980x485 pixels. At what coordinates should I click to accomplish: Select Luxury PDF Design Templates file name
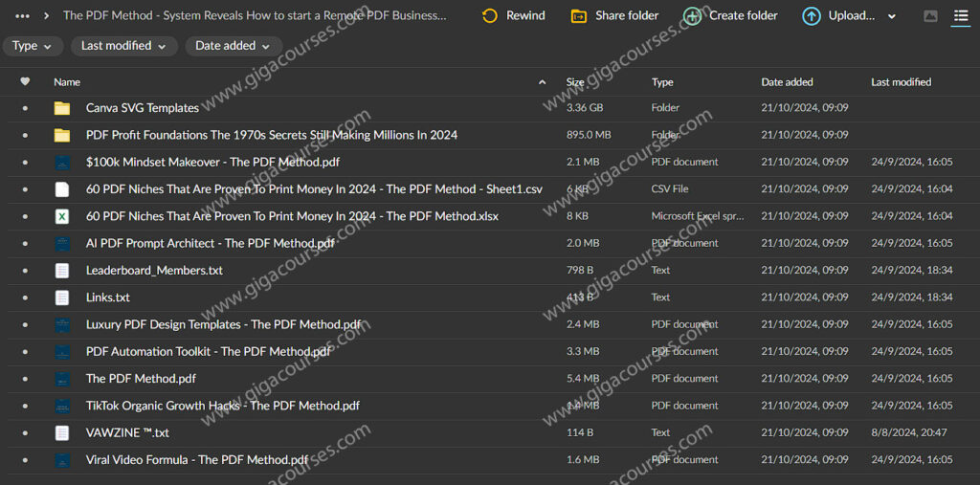tap(224, 325)
